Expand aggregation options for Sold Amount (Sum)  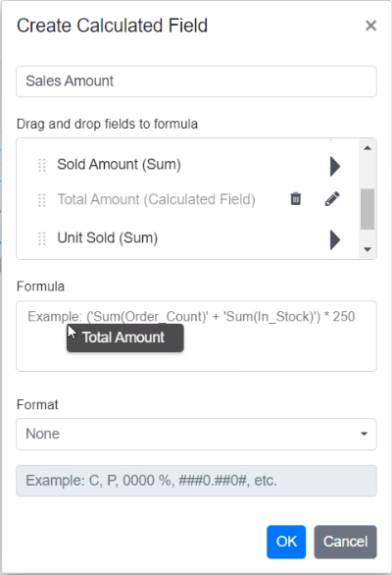(x=335, y=166)
